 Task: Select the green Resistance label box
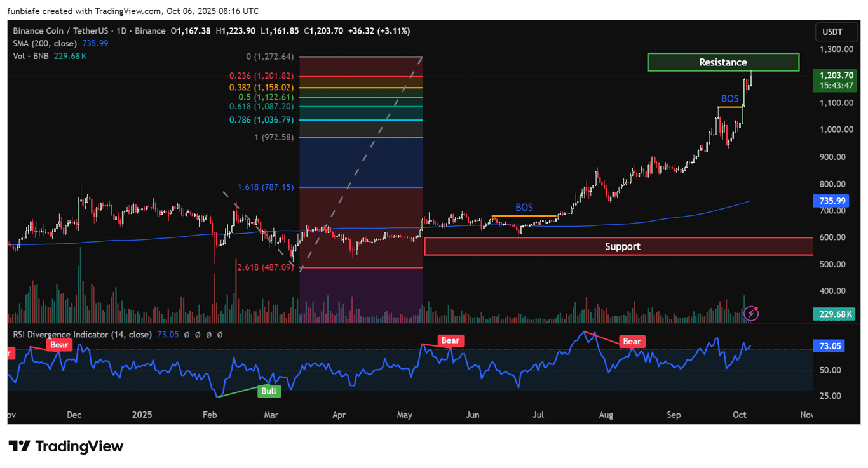click(723, 62)
